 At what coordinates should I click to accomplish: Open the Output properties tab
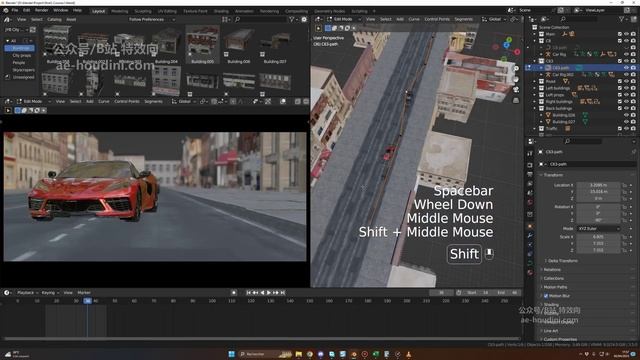pos(530,175)
